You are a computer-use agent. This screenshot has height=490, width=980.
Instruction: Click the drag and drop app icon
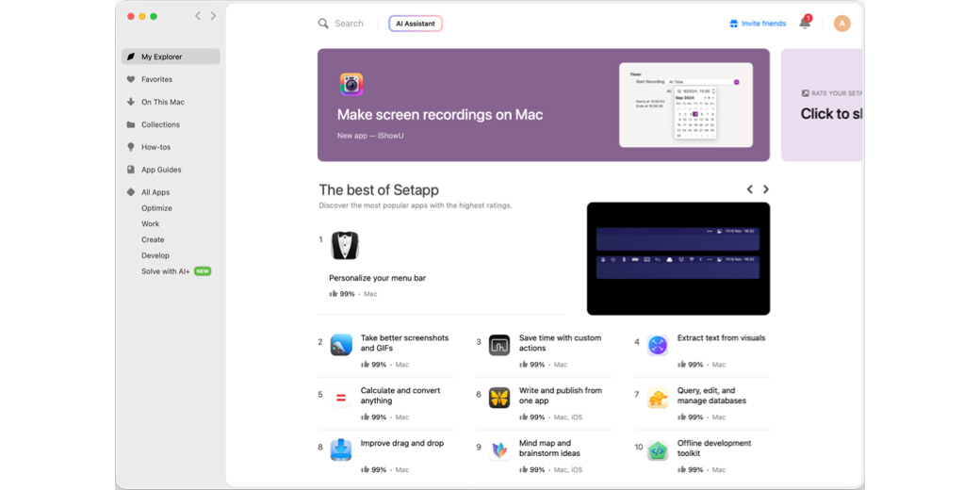tap(341, 450)
